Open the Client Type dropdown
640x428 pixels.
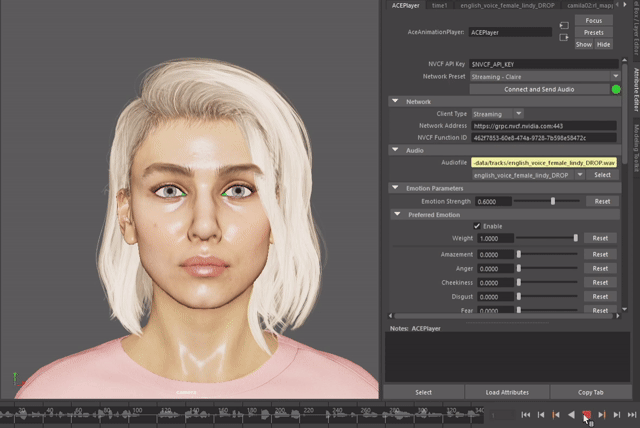[x=518, y=113]
